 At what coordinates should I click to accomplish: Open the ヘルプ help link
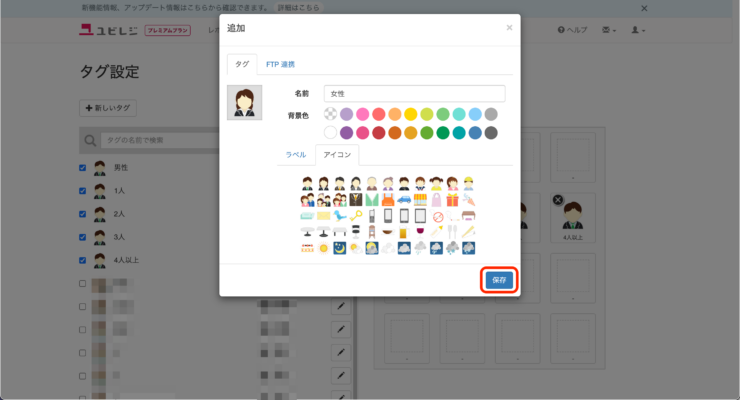pos(572,30)
